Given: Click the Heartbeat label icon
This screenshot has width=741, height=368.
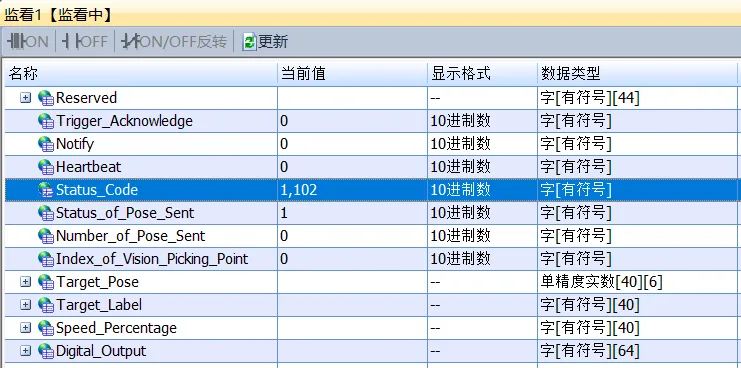Looking at the screenshot, I should (46, 167).
